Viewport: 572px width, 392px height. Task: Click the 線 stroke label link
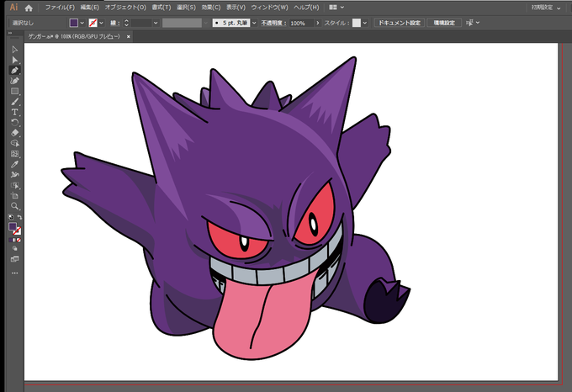click(x=115, y=23)
